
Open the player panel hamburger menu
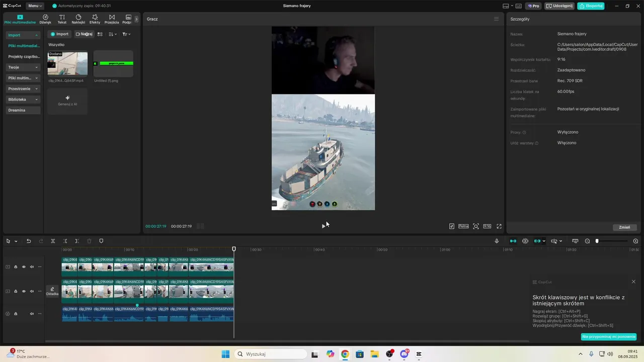point(496,19)
